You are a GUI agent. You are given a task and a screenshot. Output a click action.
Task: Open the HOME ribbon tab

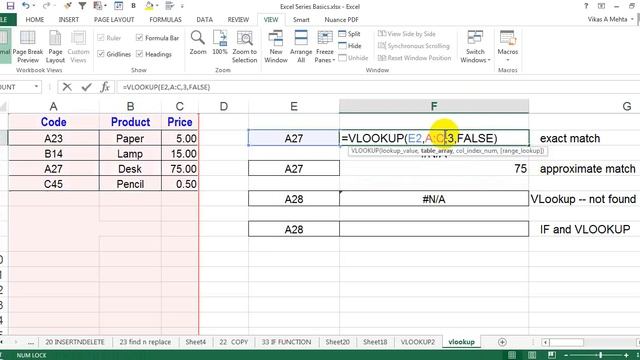[x=35, y=20]
